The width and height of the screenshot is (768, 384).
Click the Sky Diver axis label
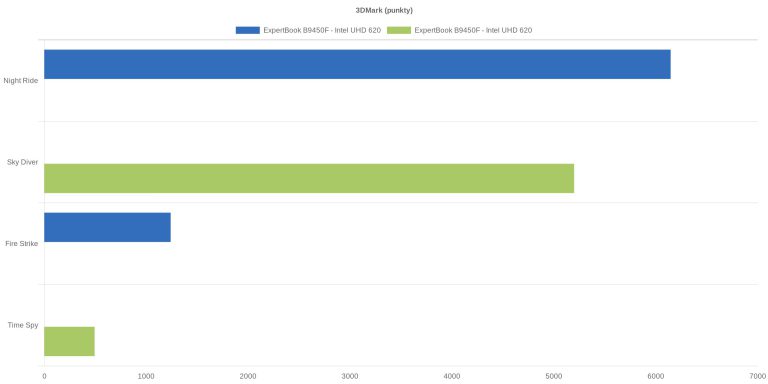click(x=23, y=162)
